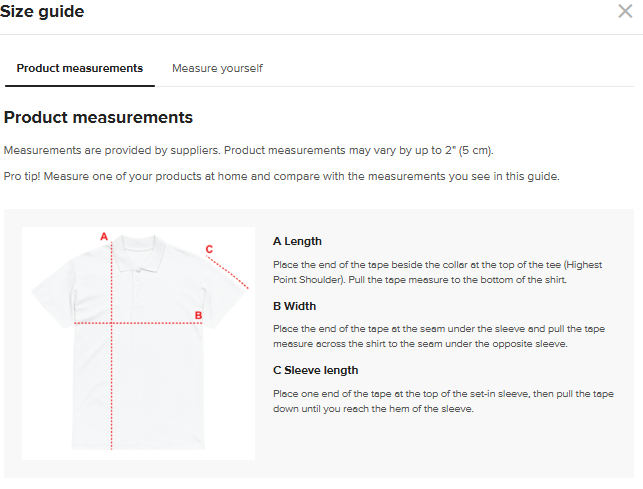The height and width of the screenshot is (489, 643).
Task: Close the Size guide dialog
Action: click(625, 12)
